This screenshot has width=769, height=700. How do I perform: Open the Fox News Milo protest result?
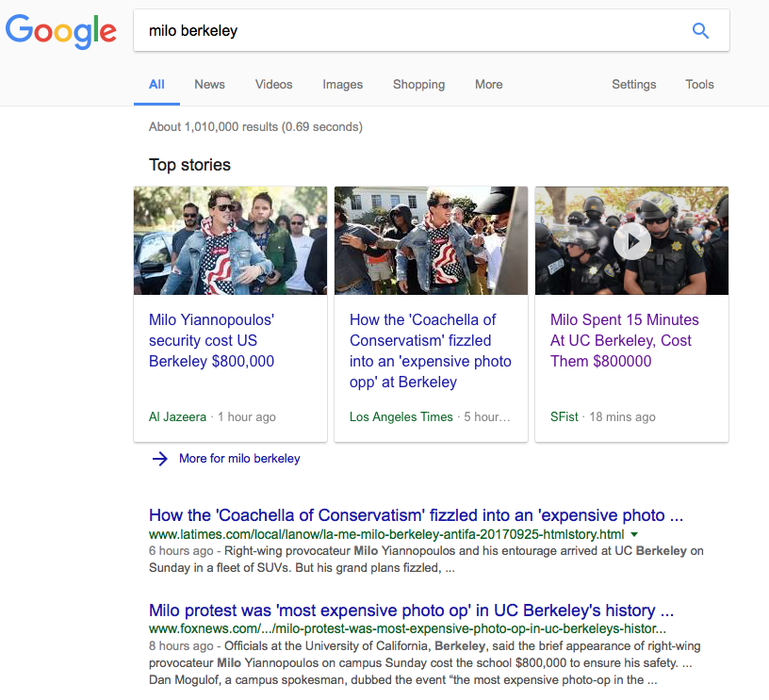[412, 610]
